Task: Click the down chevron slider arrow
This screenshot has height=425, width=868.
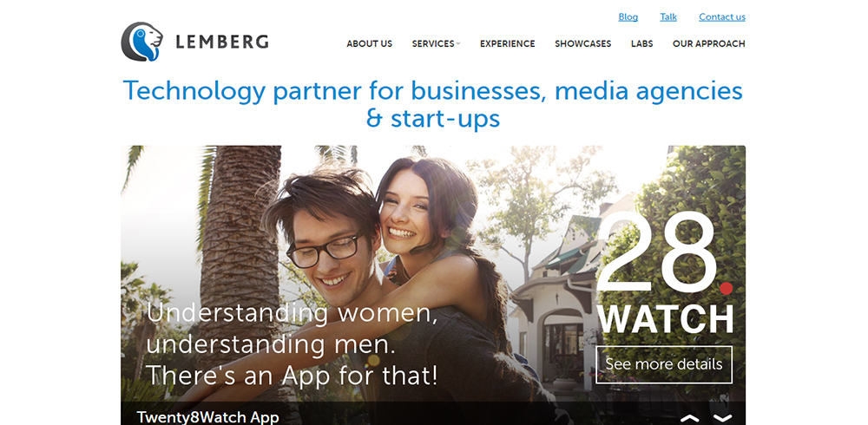Action: pos(722,418)
